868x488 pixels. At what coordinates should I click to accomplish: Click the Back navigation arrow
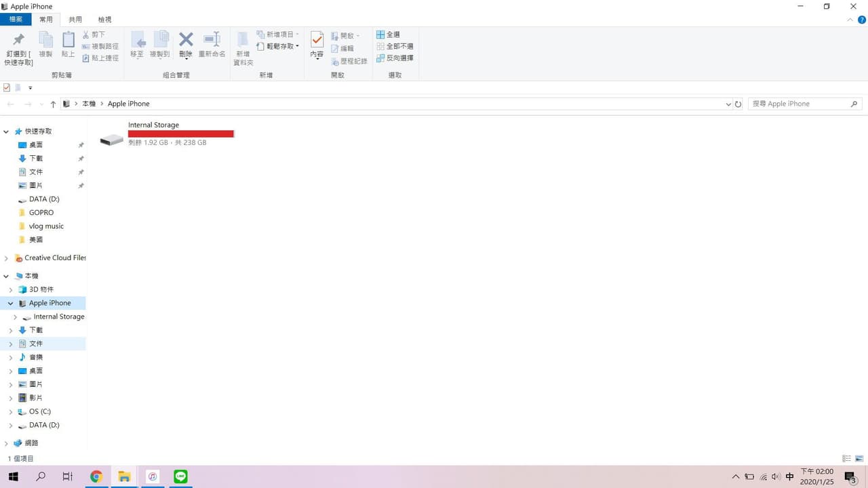click(x=10, y=104)
